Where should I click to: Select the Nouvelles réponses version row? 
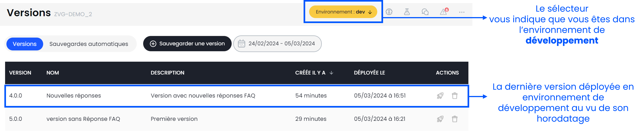tap(74, 96)
